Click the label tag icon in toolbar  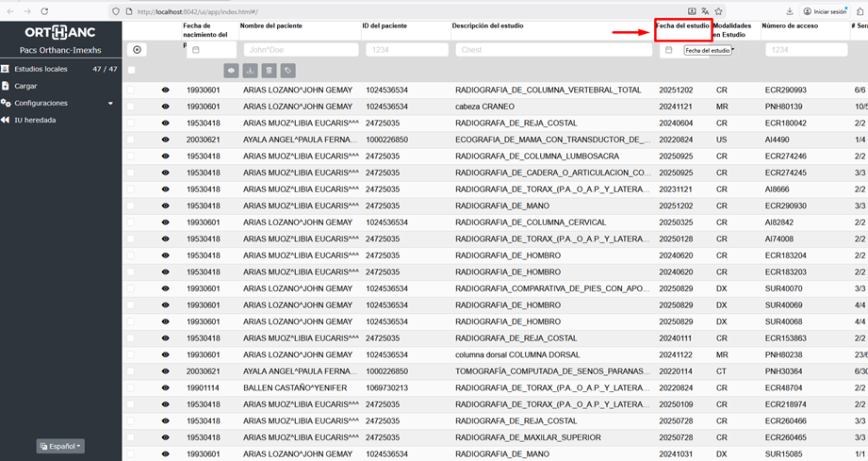[287, 71]
